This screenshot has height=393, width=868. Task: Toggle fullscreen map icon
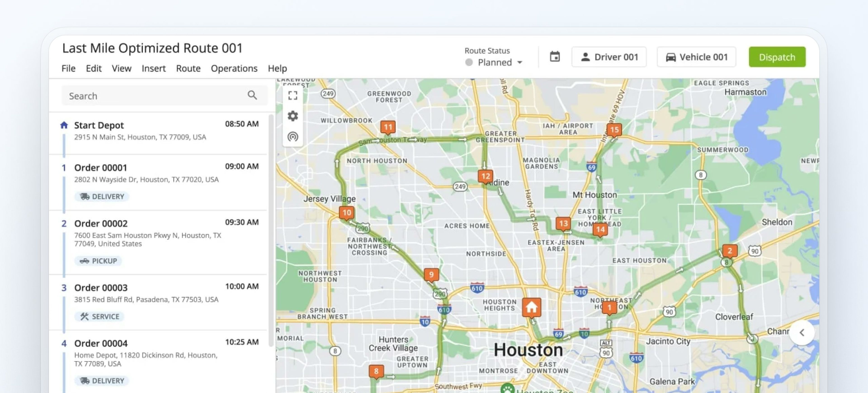point(292,95)
